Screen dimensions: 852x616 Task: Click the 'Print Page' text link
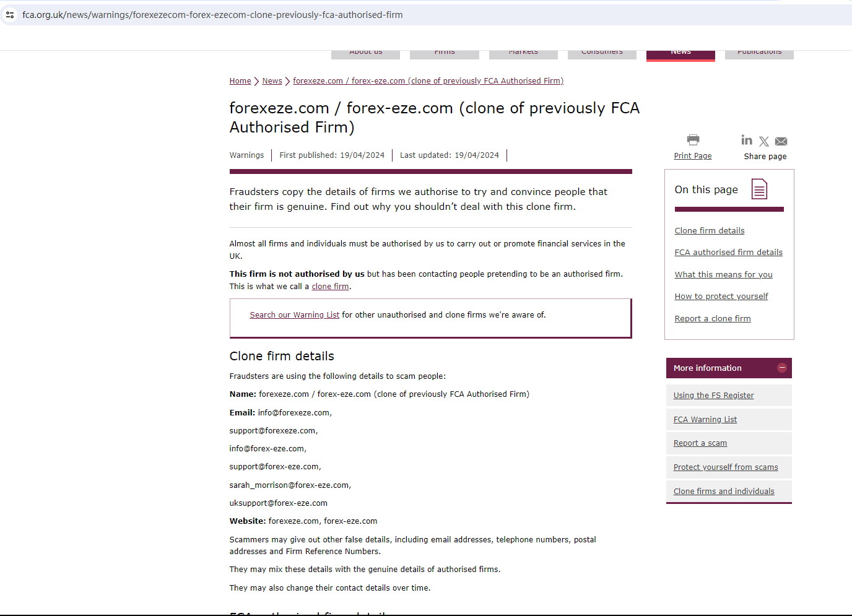[x=692, y=156]
